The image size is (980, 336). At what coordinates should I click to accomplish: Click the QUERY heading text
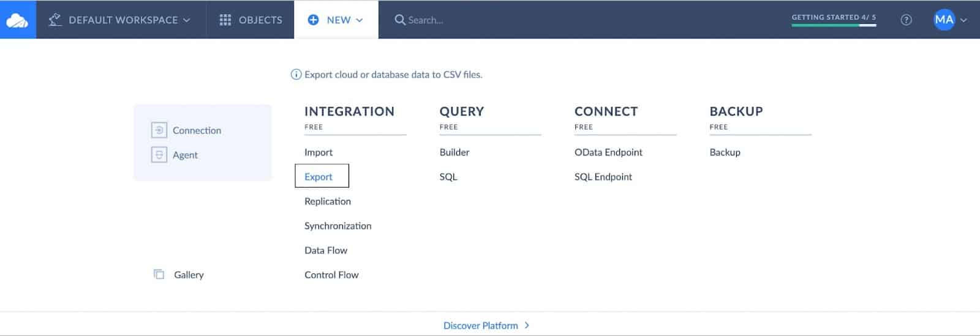(x=462, y=111)
